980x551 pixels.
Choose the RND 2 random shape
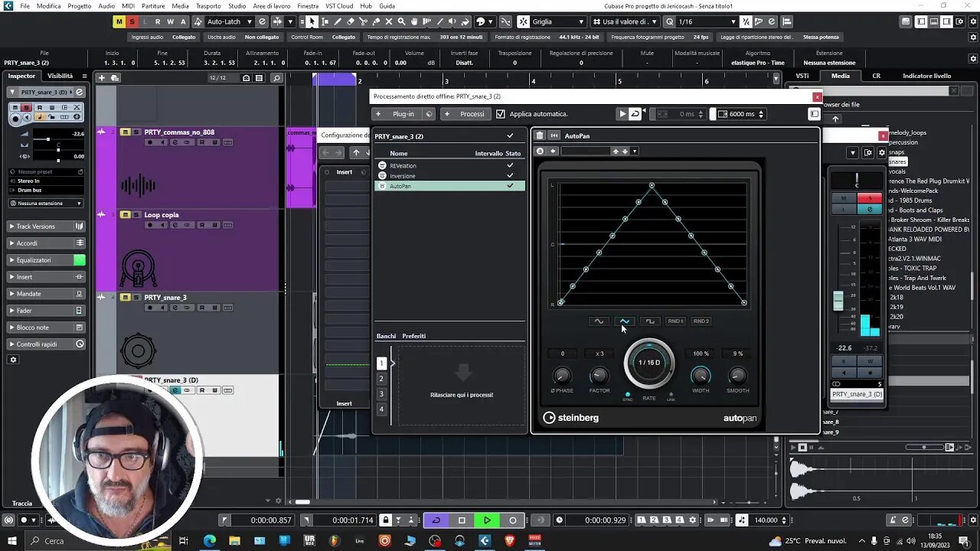701,321
